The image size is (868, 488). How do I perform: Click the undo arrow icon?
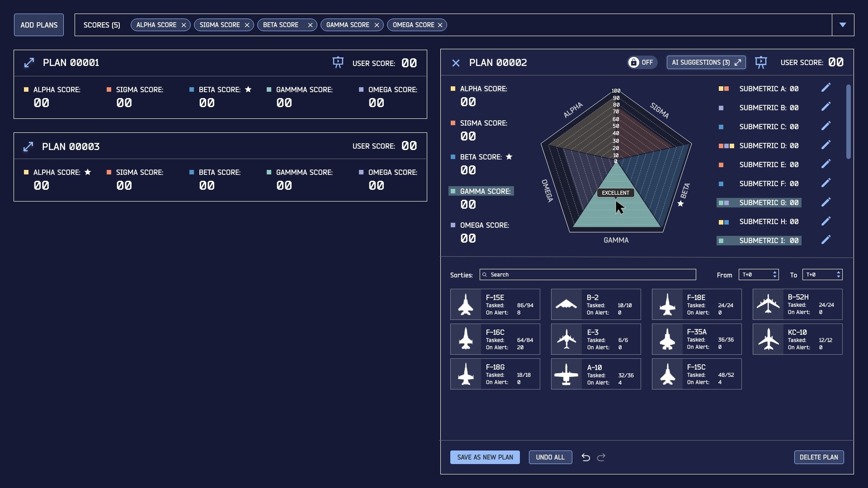click(585, 457)
